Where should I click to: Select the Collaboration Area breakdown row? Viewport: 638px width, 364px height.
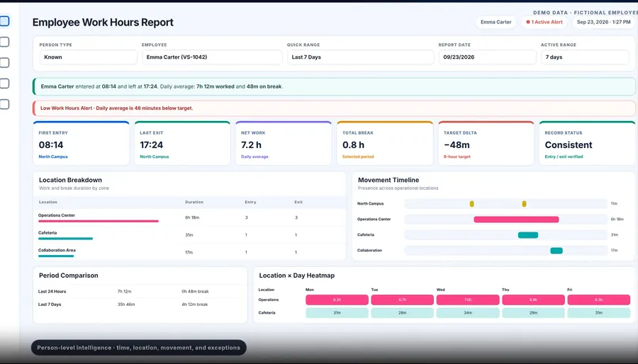click(x=189, y=252)
